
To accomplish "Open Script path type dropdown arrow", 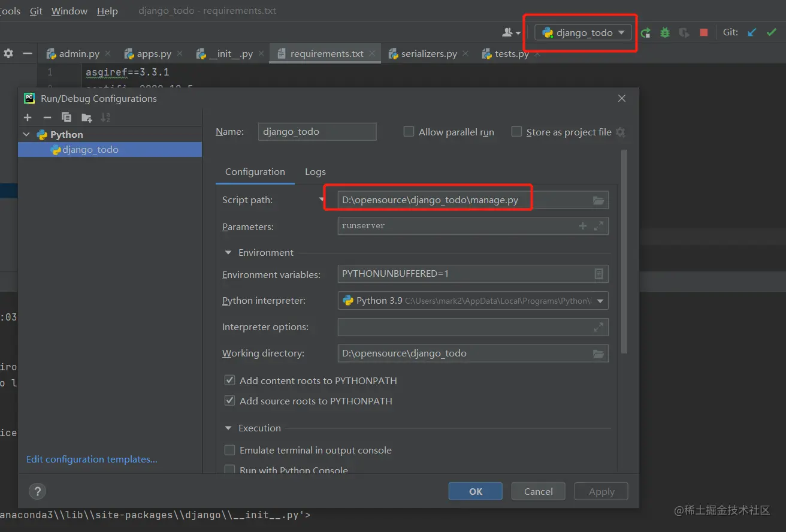I will tap(322, 200).
